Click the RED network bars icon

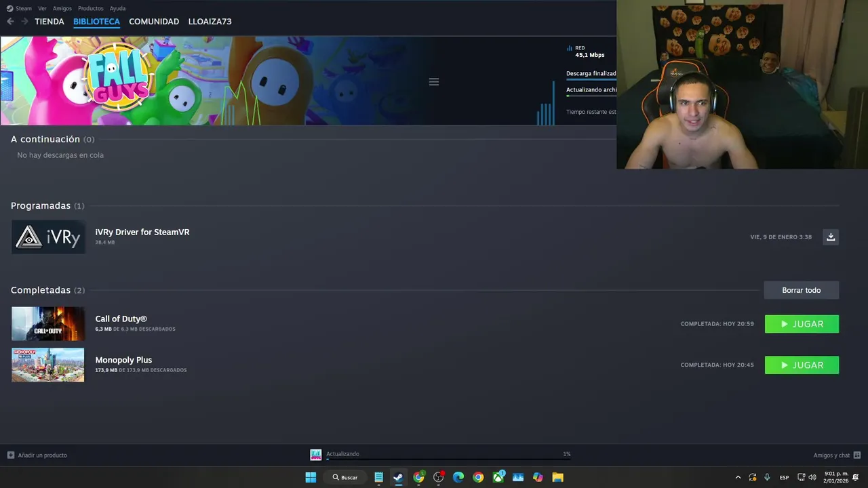[x=570, y=49]
